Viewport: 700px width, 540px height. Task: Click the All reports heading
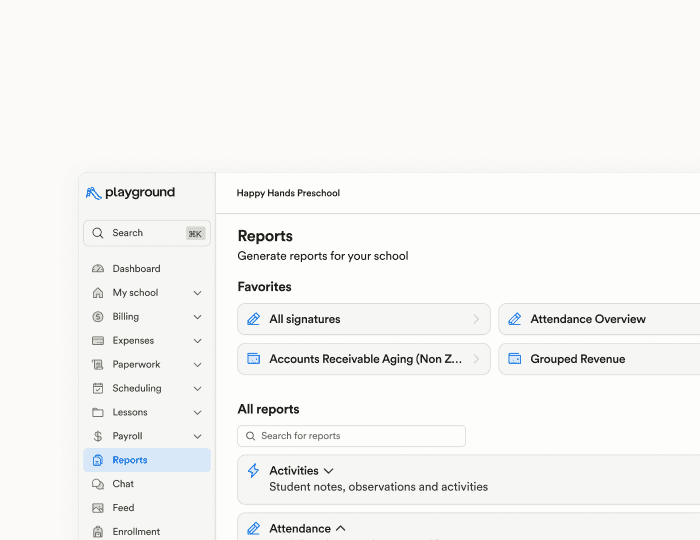(268, 409)
